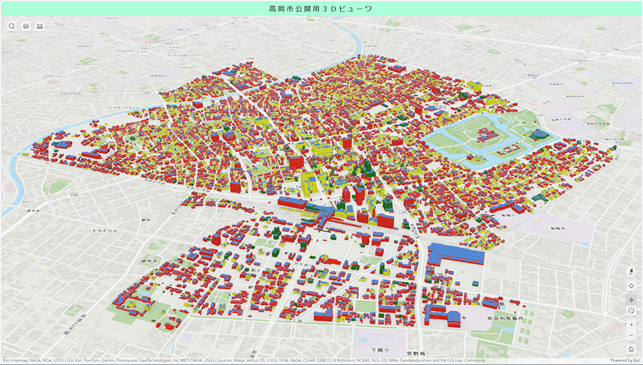The width and height of the screenshot is (643, 365).
Task: Expand the map sources attribution text
Action: click(244, 360)
